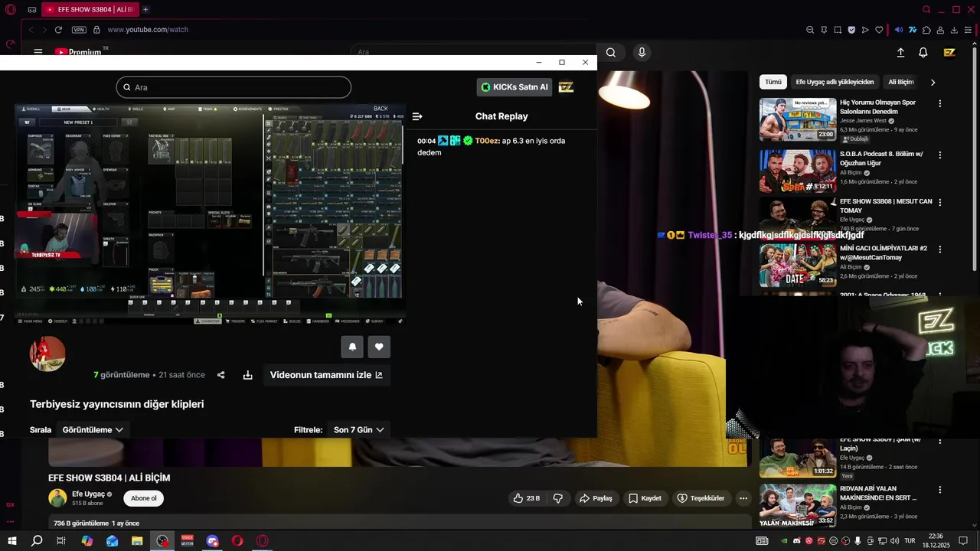Open File Explorer from taskbar
The width and height of the screenshot is (980, 551).
[137, 541]
